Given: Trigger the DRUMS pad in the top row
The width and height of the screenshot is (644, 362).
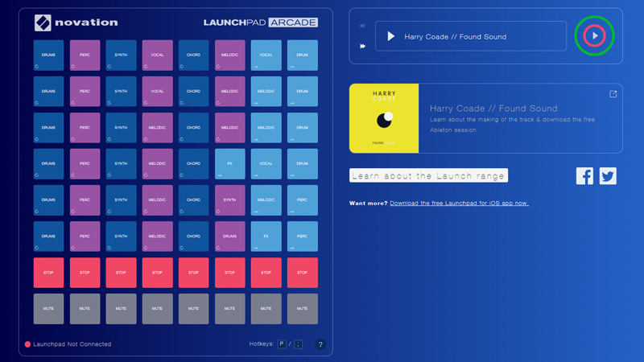Looking at the screenshot, I should point(48,55).
